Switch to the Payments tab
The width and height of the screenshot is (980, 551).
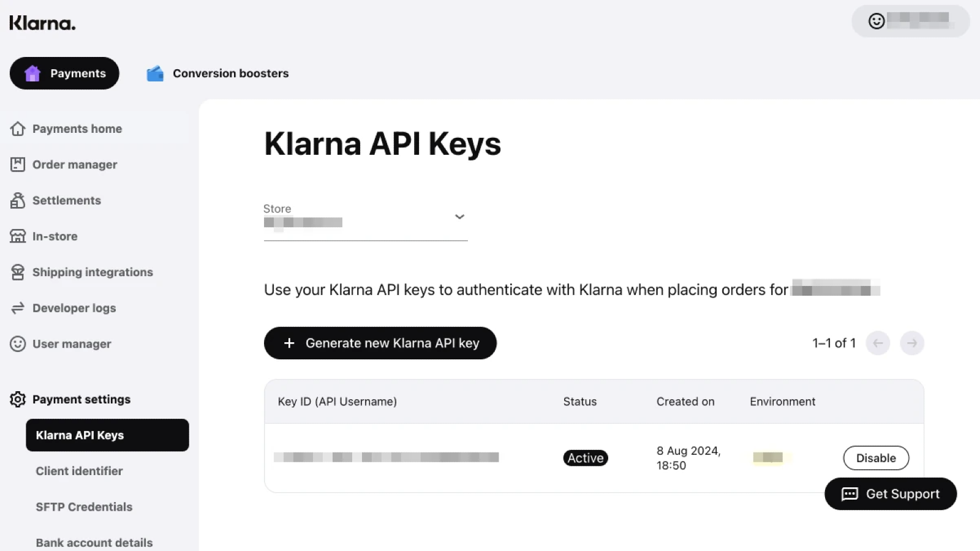pyautogui.click(x=64, y=73)
